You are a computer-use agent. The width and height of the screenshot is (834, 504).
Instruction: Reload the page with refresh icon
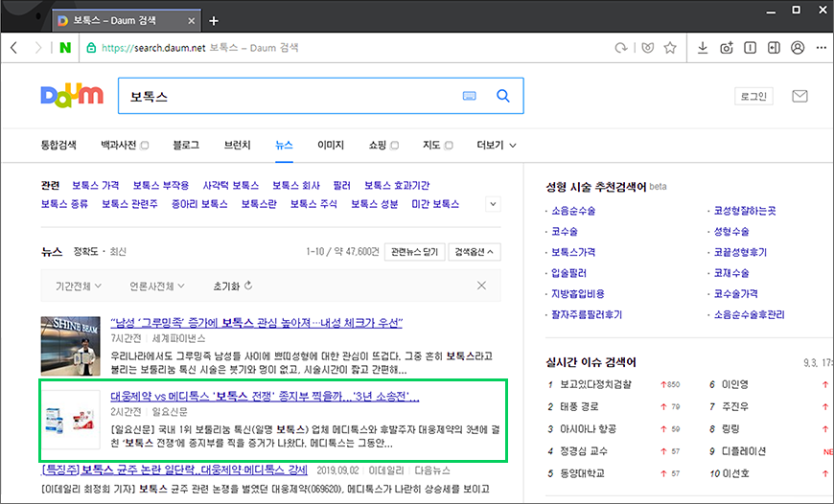coord(621,48)
